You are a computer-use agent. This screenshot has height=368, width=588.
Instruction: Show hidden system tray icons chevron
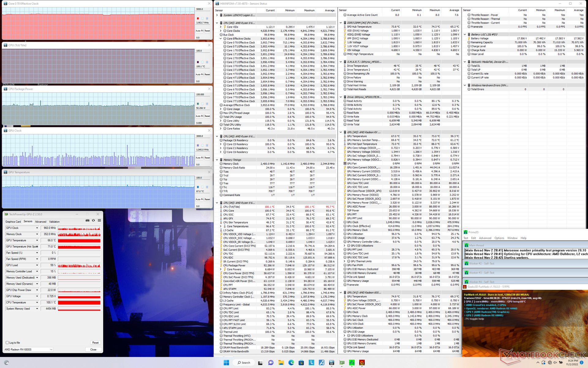(538, 362)
